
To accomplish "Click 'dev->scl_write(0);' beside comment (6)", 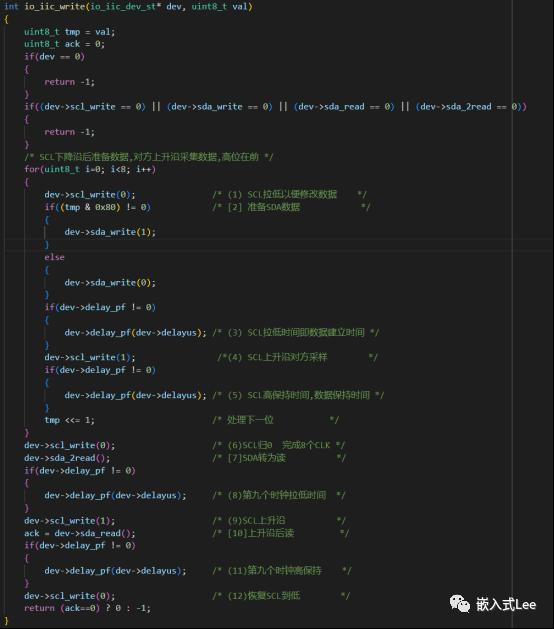I will pyautogui.click(x=69, y=445).
